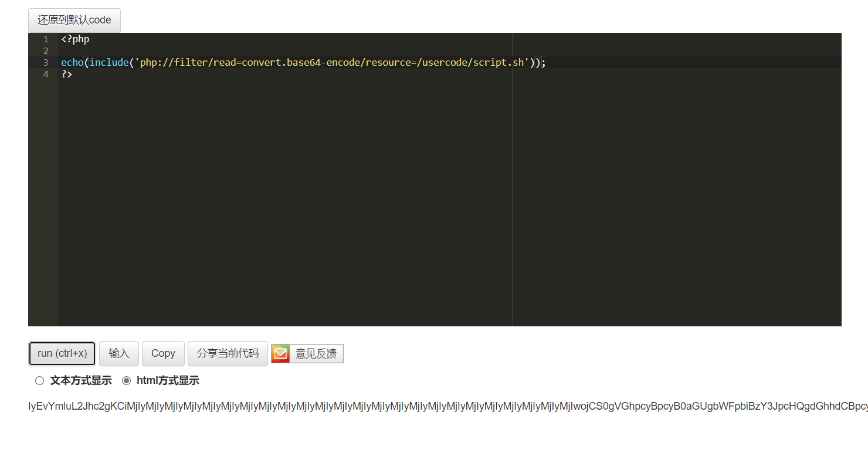Screen dimensions: 868x449
Task: Open the 意见反馈 feedback link
Action: click(307, 354)
